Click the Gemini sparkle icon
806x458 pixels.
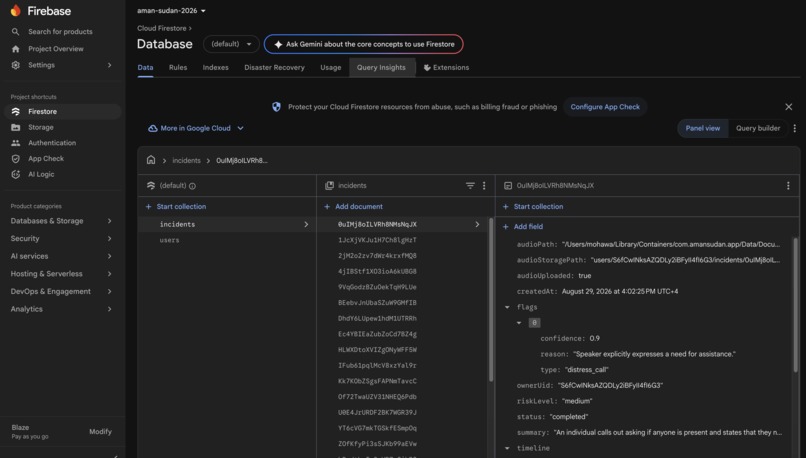tap(278, 45)
